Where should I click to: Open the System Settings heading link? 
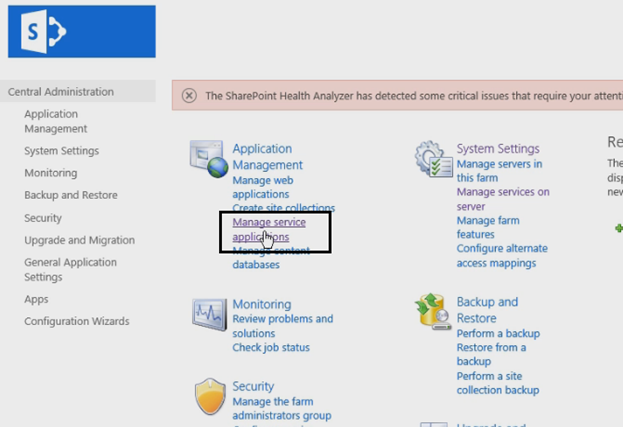pos(498,149)
